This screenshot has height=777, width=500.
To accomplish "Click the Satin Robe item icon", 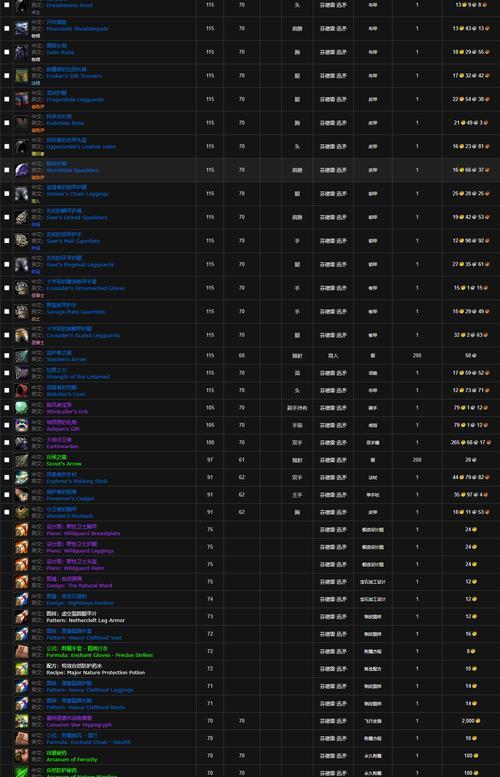I will point(21,52).
